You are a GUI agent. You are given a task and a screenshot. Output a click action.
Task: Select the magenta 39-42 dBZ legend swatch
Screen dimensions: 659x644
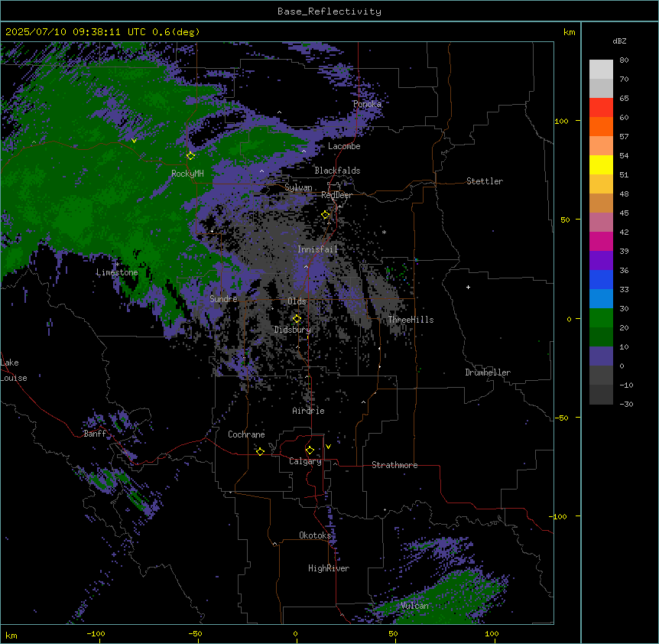601,241
